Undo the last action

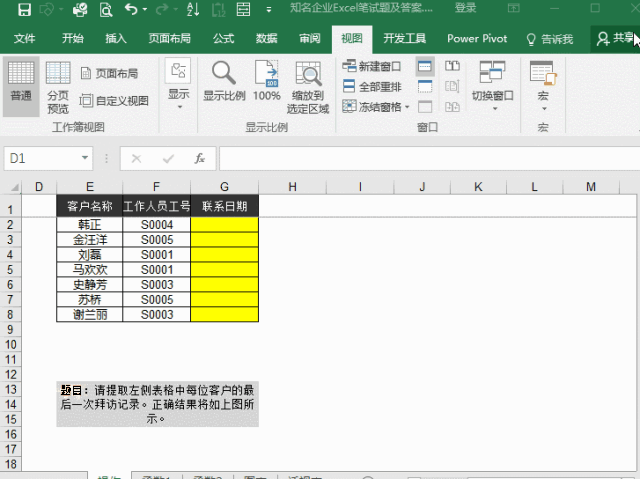pyautogui.click(x=131, y=9)
